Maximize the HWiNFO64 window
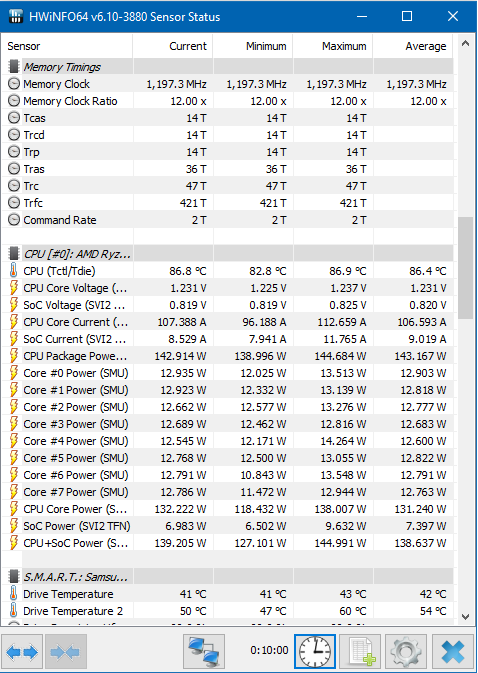 click(407, 16)
